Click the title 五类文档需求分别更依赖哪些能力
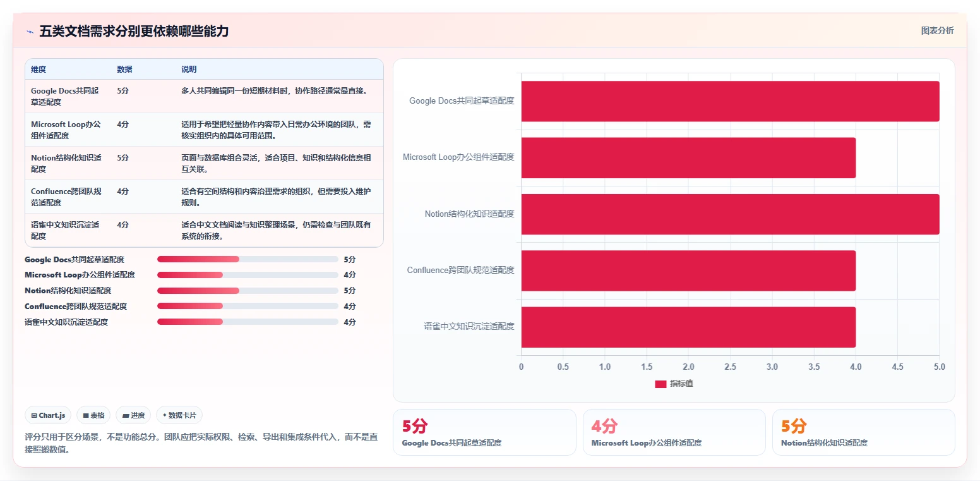The image size is (980, 481). tap(134, 32)
